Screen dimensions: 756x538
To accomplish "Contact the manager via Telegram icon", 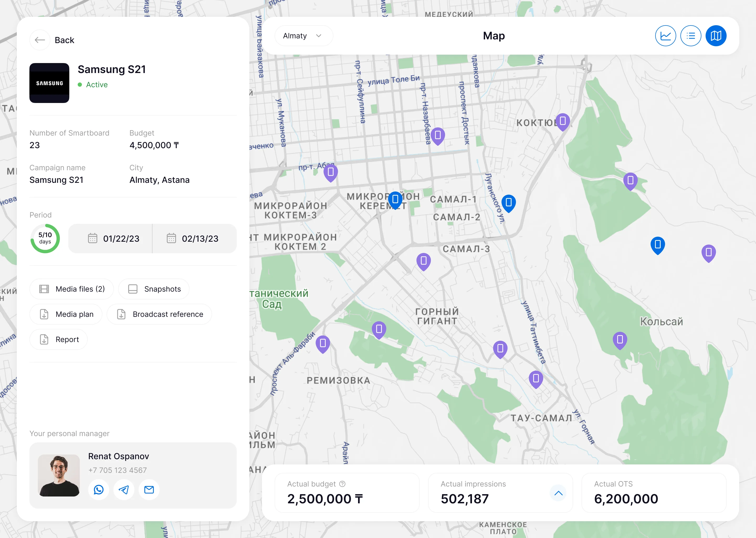I will (124, 489).
